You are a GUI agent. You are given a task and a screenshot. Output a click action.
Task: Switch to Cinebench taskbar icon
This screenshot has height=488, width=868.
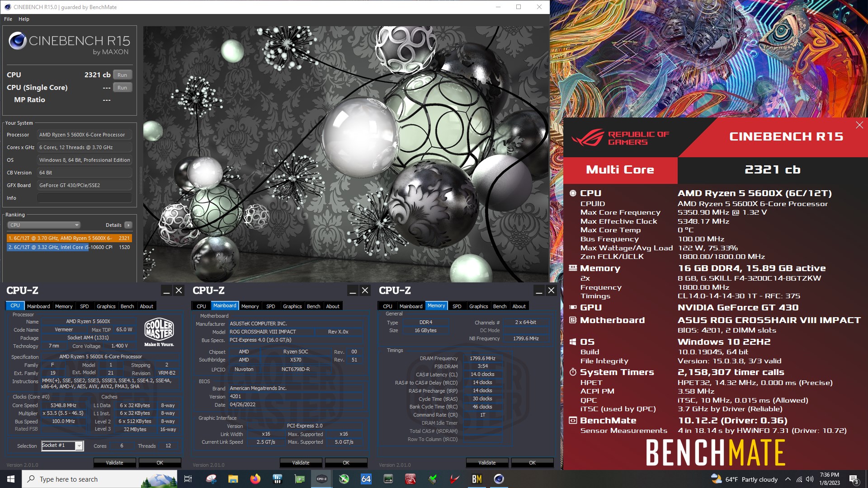point(499,479)
